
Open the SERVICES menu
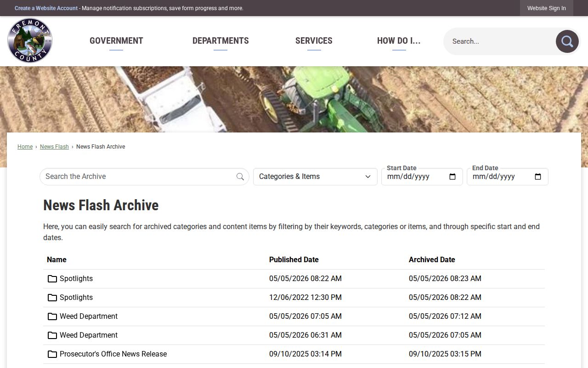pos(314,41)
